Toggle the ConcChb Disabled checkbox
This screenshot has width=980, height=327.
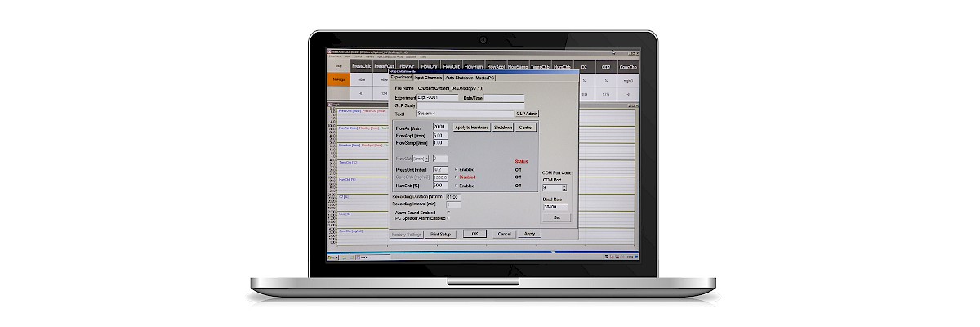point(456,177)
